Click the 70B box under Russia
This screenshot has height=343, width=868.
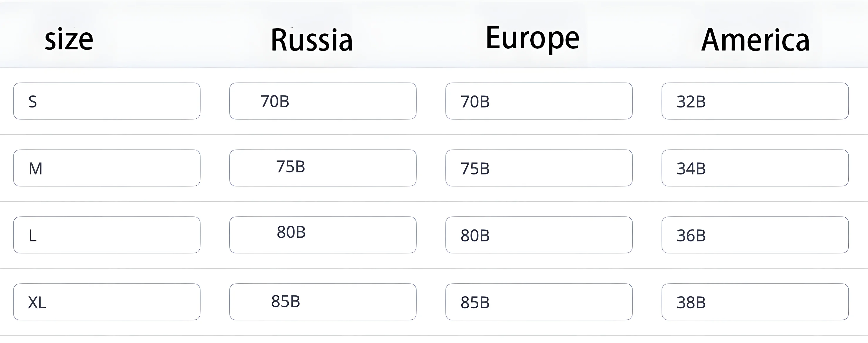point(323,101)
